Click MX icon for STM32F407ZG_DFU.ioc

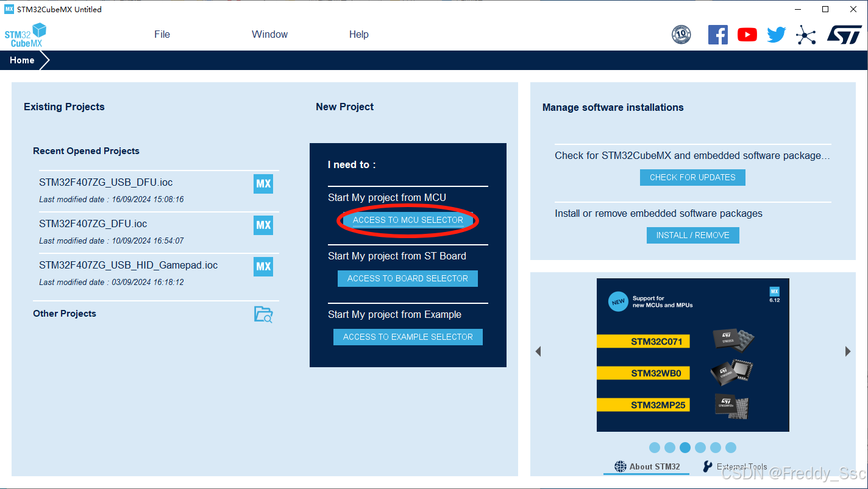tap(263, 225)
